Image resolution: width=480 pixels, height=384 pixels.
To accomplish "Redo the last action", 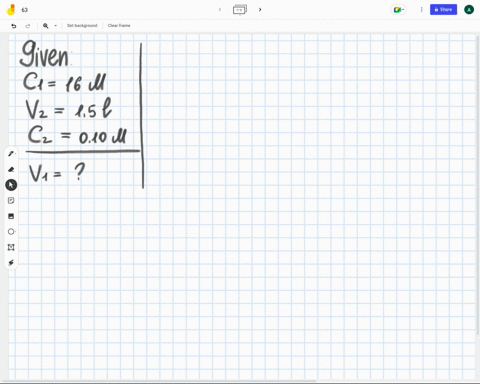I will 28,26.
